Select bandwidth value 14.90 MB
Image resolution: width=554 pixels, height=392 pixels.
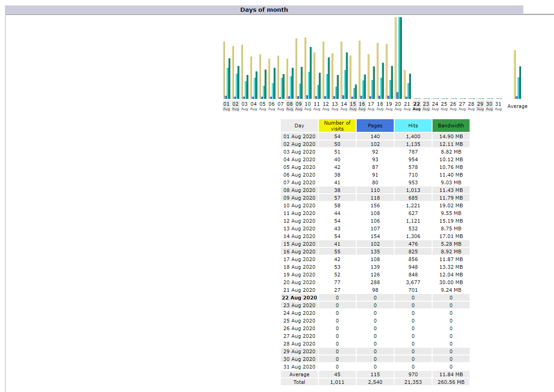pos(451,136)
